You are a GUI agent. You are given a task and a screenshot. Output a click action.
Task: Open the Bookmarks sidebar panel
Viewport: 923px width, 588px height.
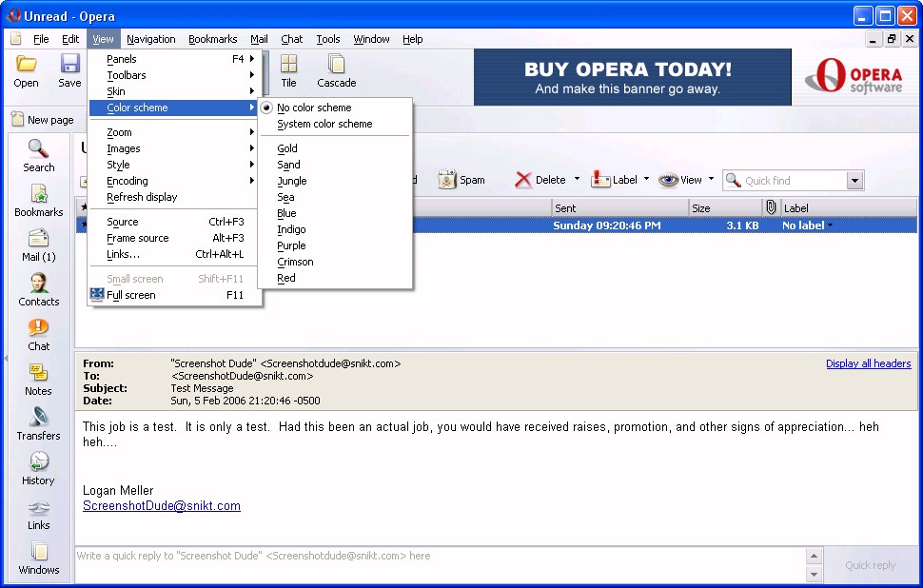coord(39,200)
